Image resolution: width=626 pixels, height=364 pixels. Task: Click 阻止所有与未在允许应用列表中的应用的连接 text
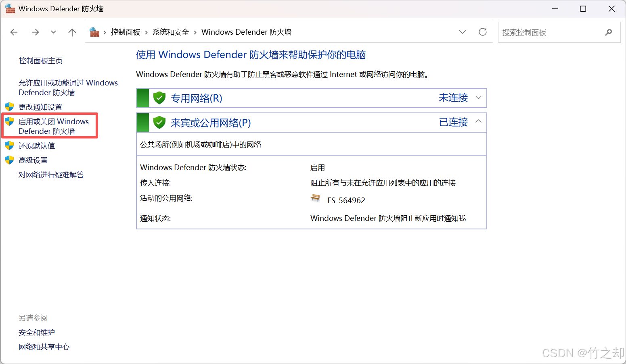click(x=383, y=183)
